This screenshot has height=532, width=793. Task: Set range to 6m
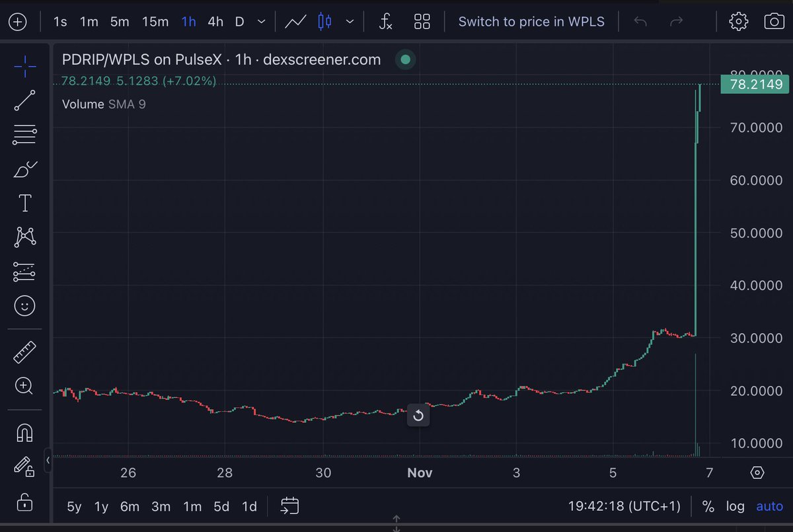130,507
